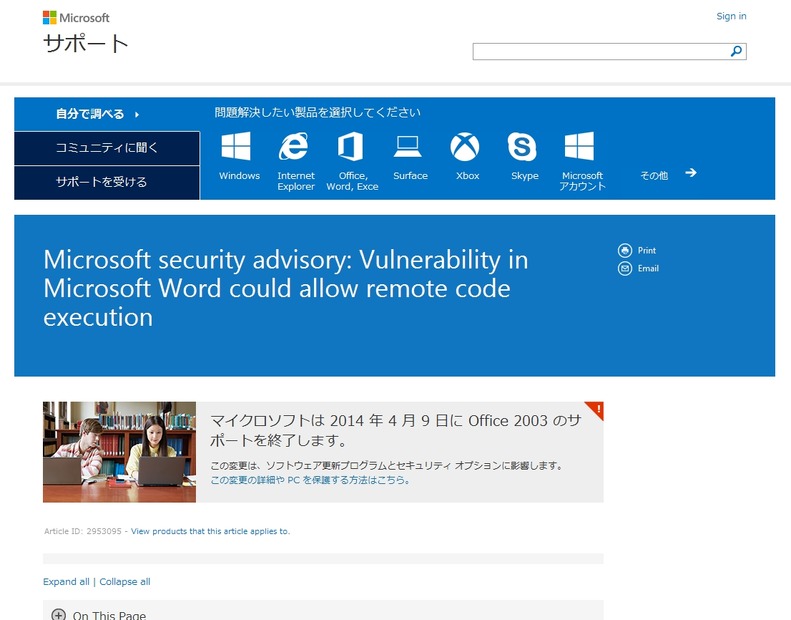Click the Microsoft logo

pos(76,18)
